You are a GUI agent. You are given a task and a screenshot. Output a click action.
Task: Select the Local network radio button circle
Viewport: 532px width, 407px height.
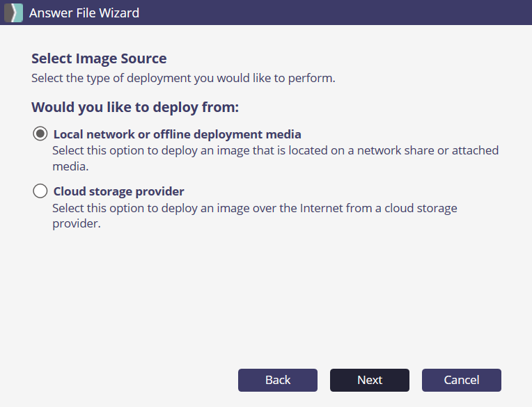click(x=40, y=134)
